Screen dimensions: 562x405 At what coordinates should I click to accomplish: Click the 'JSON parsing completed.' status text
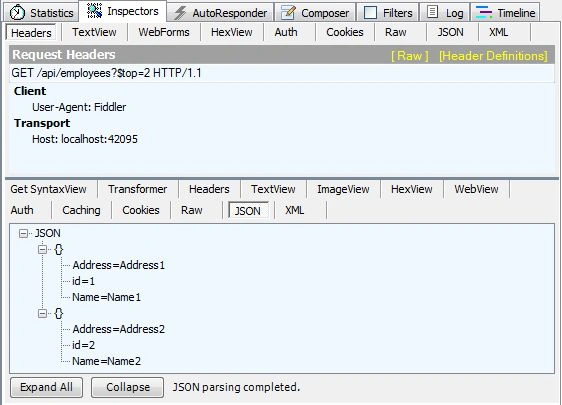tap(236, 387)
